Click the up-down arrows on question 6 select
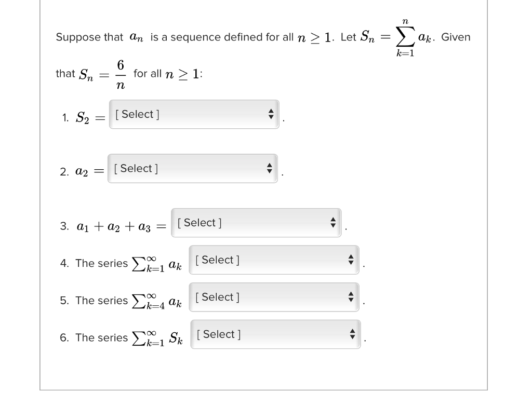 click(352, 334)
